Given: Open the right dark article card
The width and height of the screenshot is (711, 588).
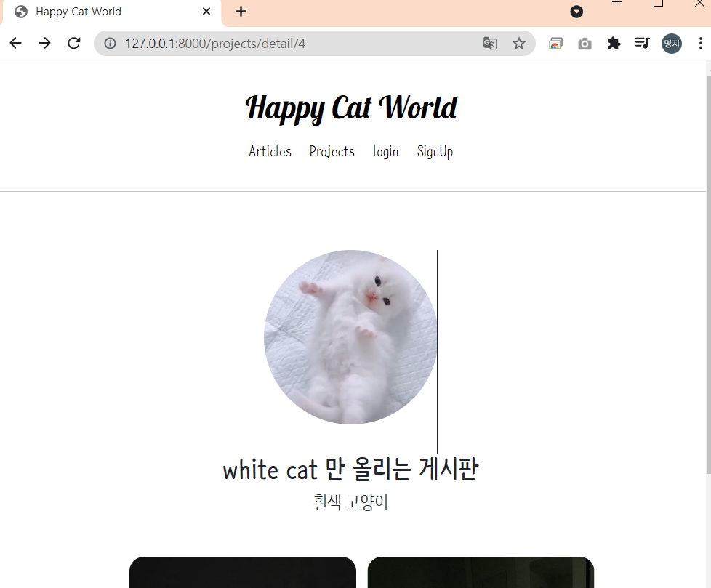Looking at the screenshot, I should 481,572.
